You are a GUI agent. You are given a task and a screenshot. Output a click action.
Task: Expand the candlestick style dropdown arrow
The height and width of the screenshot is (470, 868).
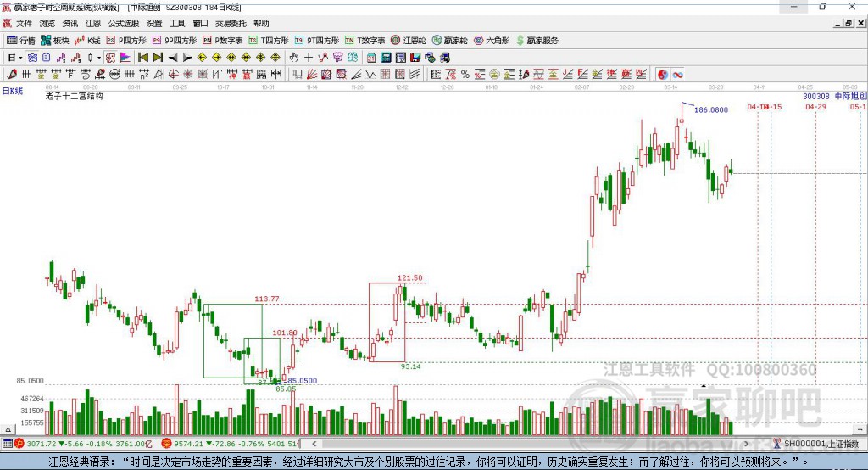click(99, 58)
